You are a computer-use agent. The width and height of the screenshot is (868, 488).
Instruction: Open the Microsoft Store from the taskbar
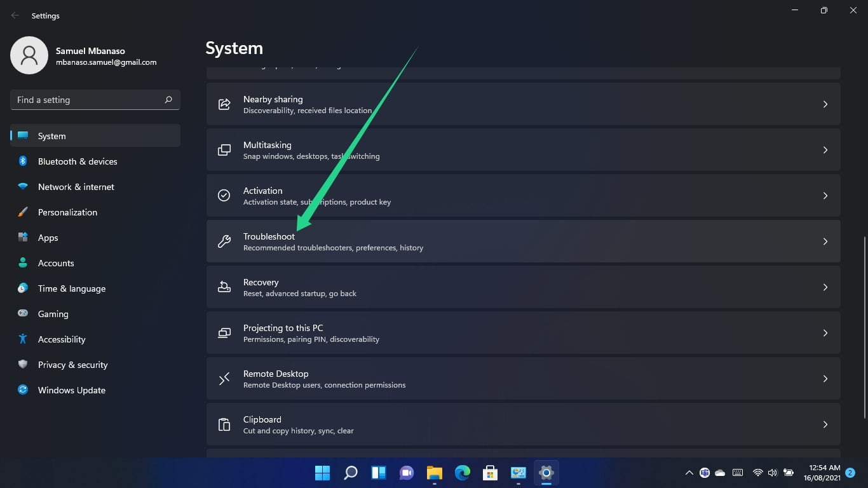[490, 473]
